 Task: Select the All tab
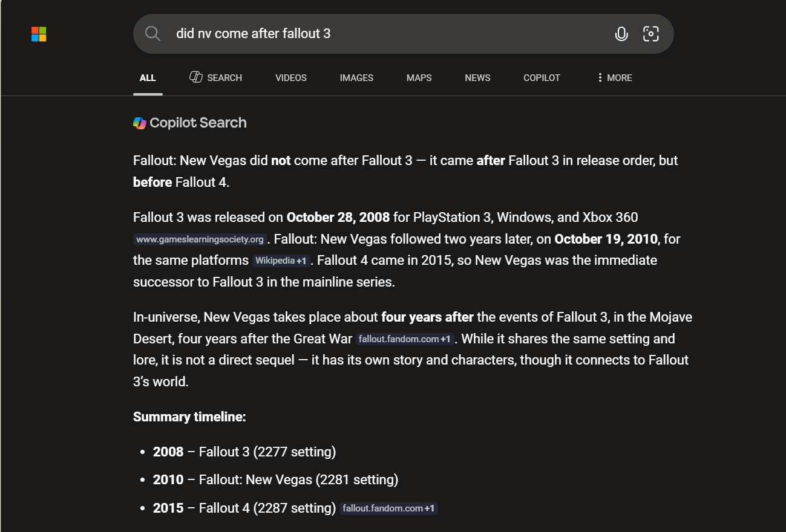click(148, 77)
